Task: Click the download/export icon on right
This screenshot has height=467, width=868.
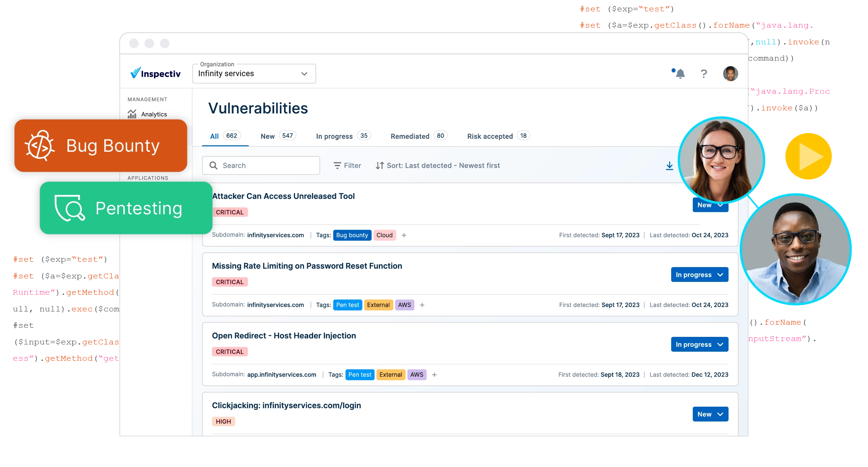Action: [669, 166]
